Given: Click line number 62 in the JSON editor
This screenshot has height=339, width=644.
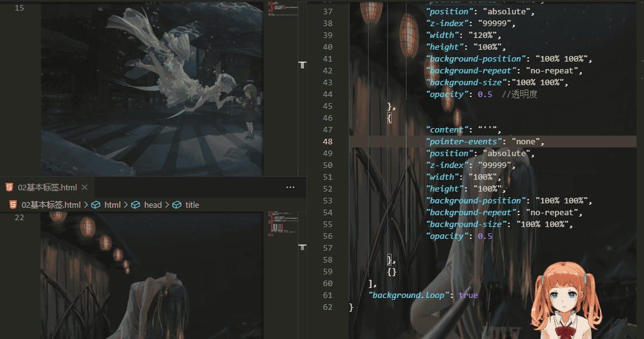Looking at the screenshot, I should [328, 307].
